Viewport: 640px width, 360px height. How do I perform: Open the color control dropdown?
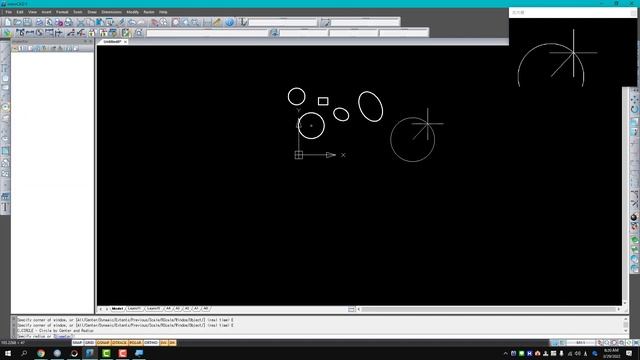coord(304,33)
